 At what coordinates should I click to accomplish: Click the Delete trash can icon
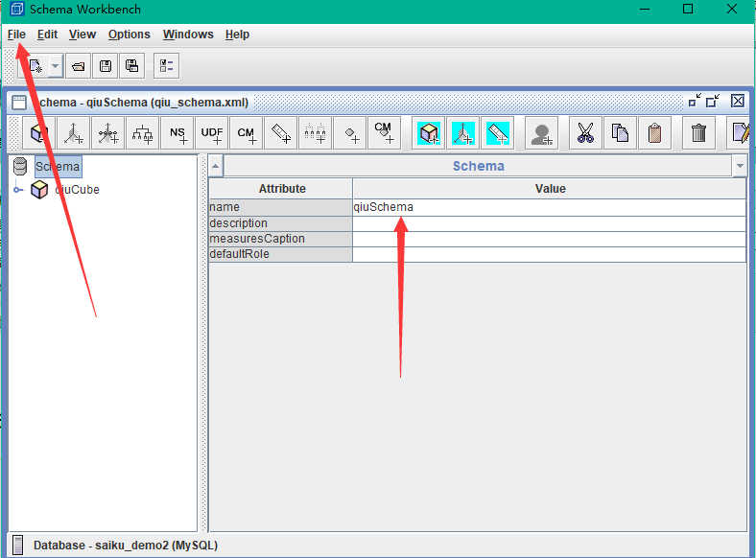[698, 133]
